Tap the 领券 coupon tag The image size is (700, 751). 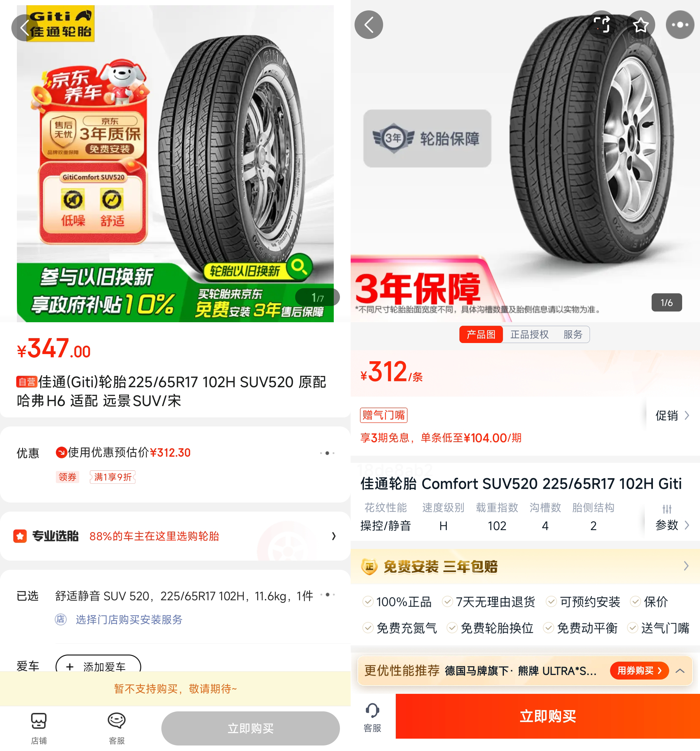coord(67,477)
